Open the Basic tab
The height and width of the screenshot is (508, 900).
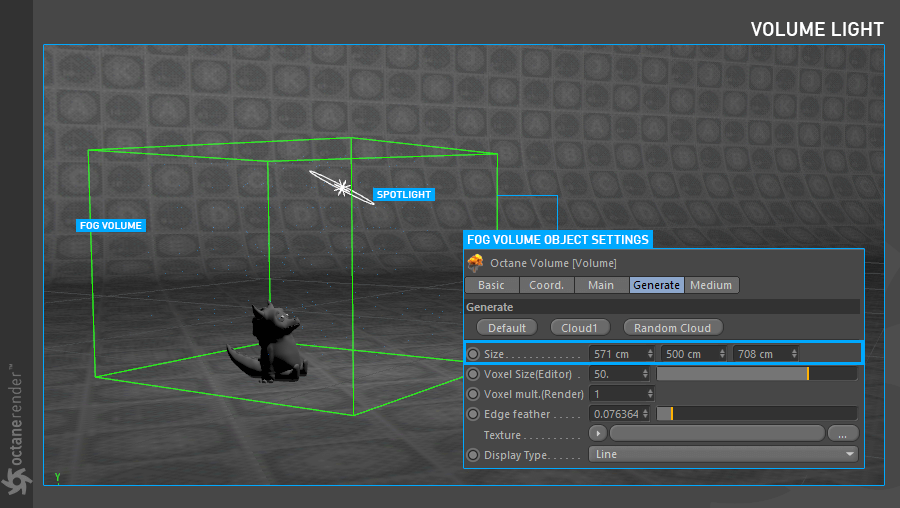point(491,285)
